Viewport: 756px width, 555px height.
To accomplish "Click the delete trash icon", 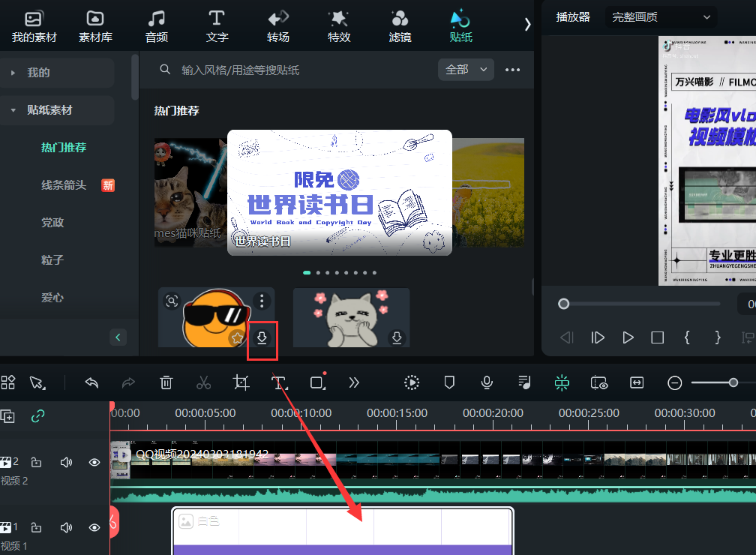I will click(166, 382).
